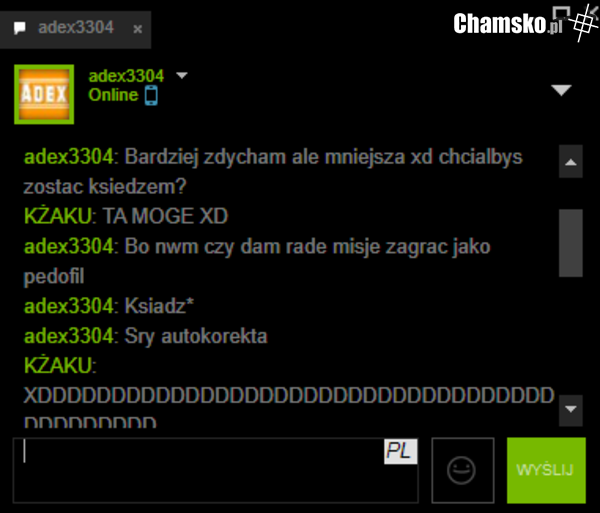Close the adex3304 chat tab
The width and height of the screenshot is (600, 513).
pyautogui.click(x=138, y=29)
